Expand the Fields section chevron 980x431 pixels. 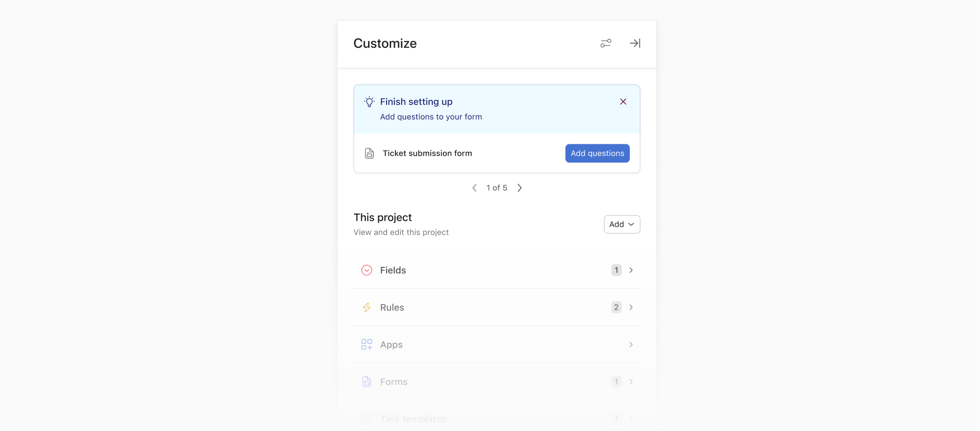click(x=631, y=270)
